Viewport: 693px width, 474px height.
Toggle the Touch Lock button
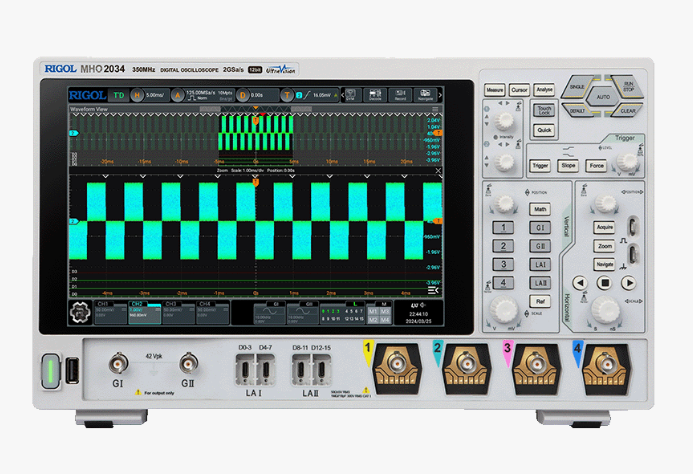pyautogui.click(x=544, y=111)
